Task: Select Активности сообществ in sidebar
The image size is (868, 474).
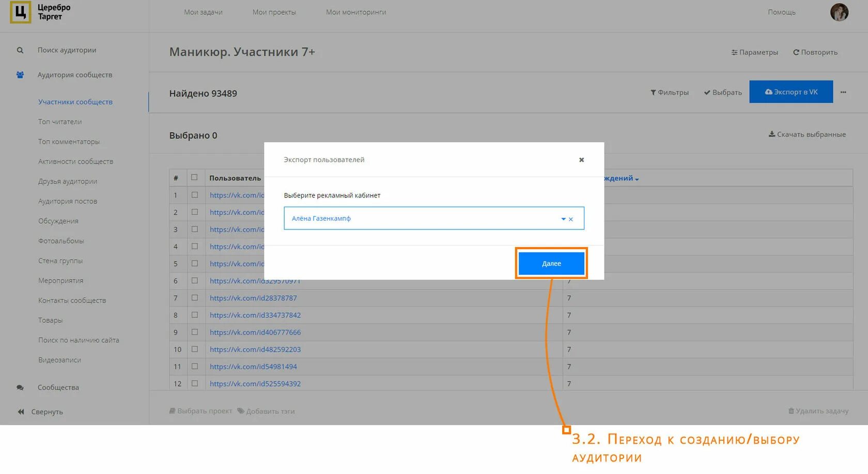Action: 75,162
